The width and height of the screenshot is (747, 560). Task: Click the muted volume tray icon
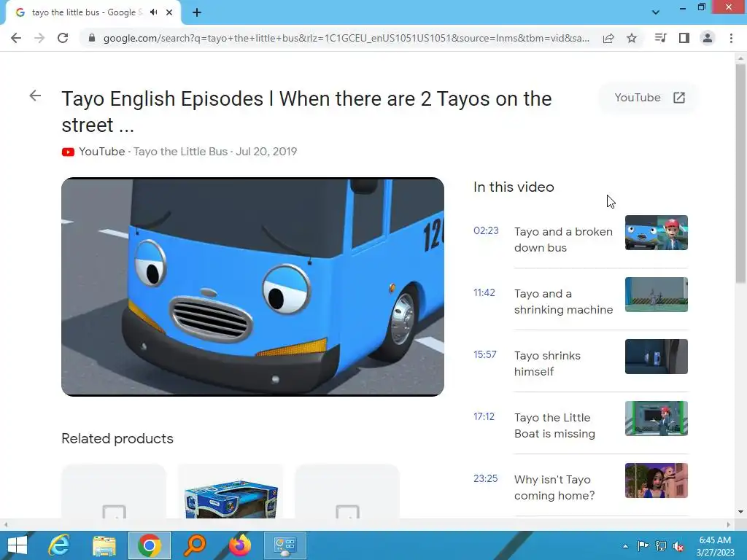coord(678,546)
